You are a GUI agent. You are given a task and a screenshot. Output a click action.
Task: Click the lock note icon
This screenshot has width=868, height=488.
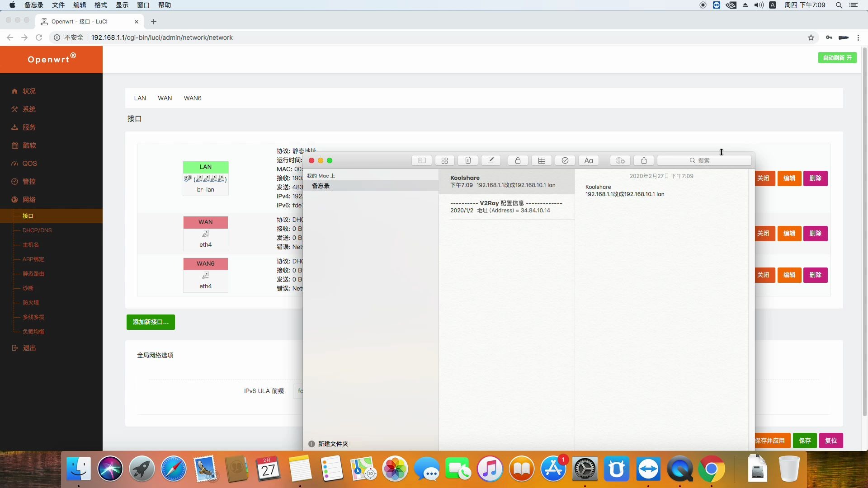click(518, 160)
